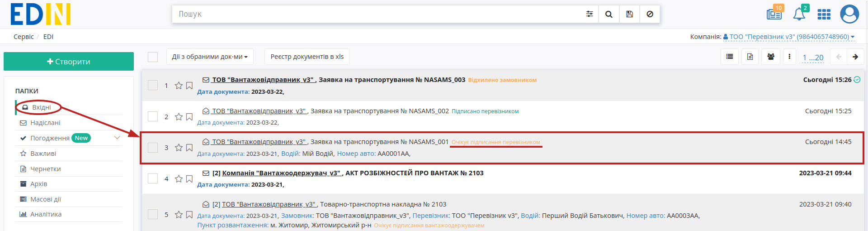Star document NASAMS_003
This screenshot has width=868, height=231.
coord(179,86)
